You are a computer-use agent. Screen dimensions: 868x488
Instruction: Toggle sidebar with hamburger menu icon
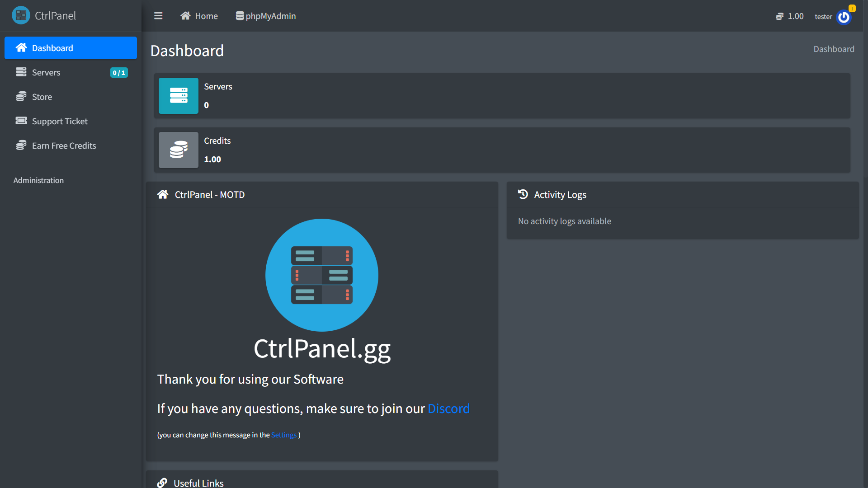tap(158, 16)
